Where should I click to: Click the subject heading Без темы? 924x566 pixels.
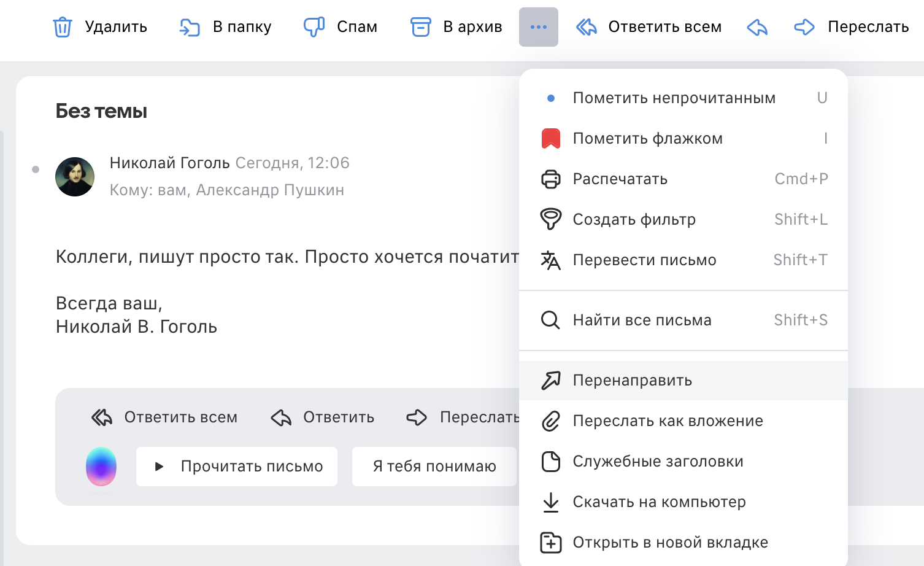101,111
